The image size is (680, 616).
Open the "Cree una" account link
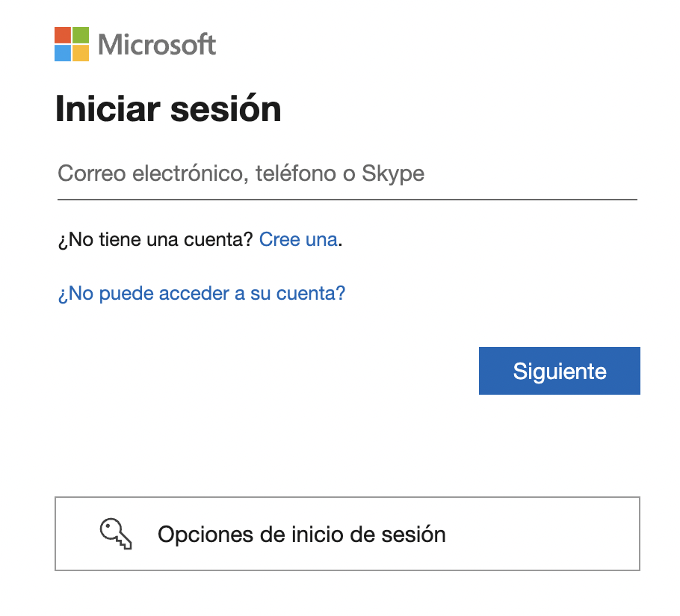(298, 240)
